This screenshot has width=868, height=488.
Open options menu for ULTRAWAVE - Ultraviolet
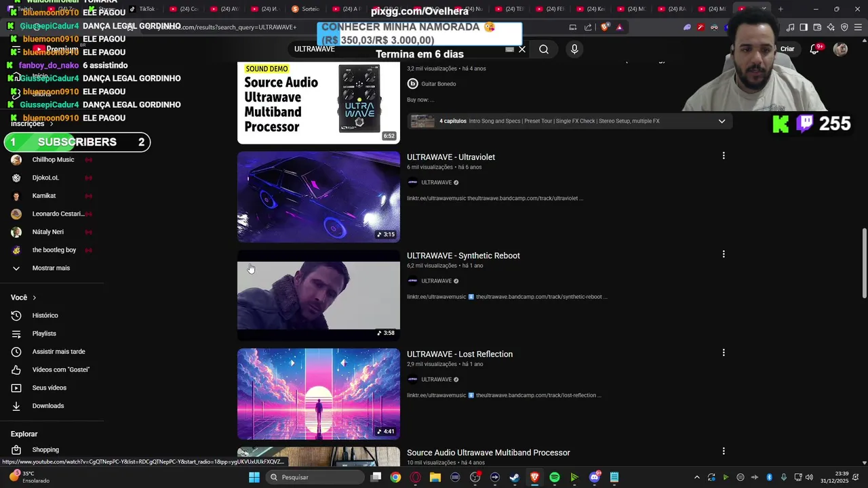[x=724, y=156]
